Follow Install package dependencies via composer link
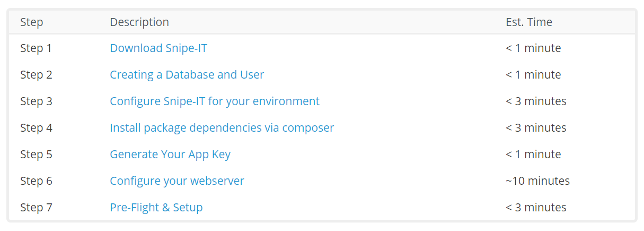 222,128
